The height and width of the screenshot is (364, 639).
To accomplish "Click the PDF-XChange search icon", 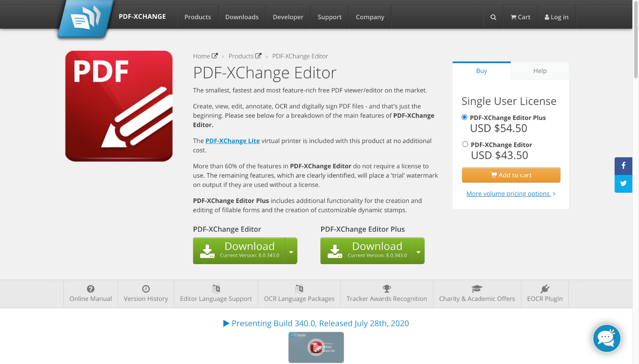I will click(x=493, y=17).
